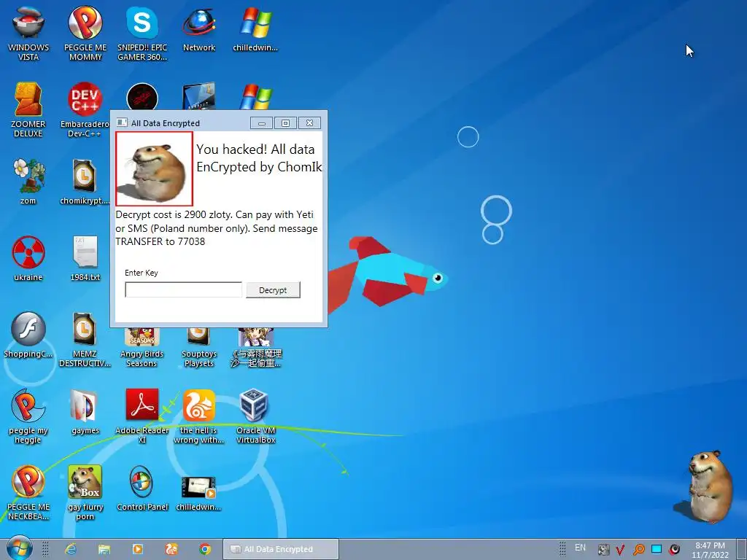Viewport: 747px width, 560px height.
Task: Click the Skype SNIPED!! EPIC GAMER icon
Action: pyautogui.click(x=142, y=34)
